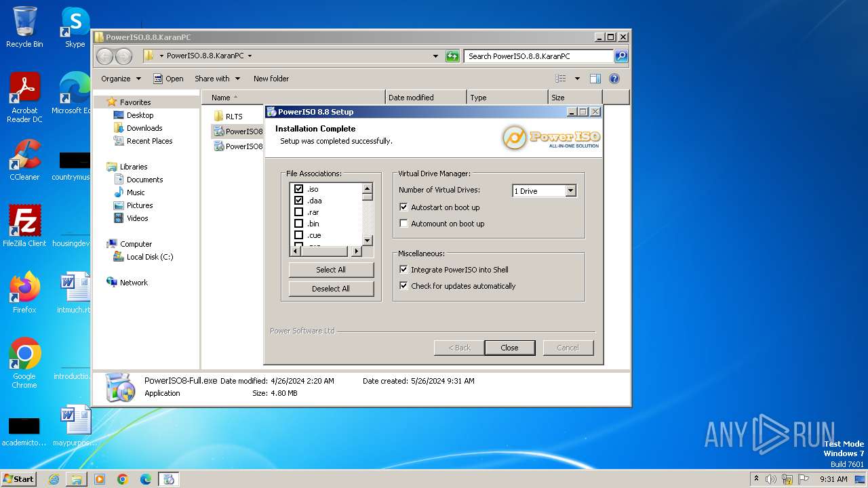Click Deselect All button
The width and height of the screenshot is (868, 488).
click(x=331, y=289)
